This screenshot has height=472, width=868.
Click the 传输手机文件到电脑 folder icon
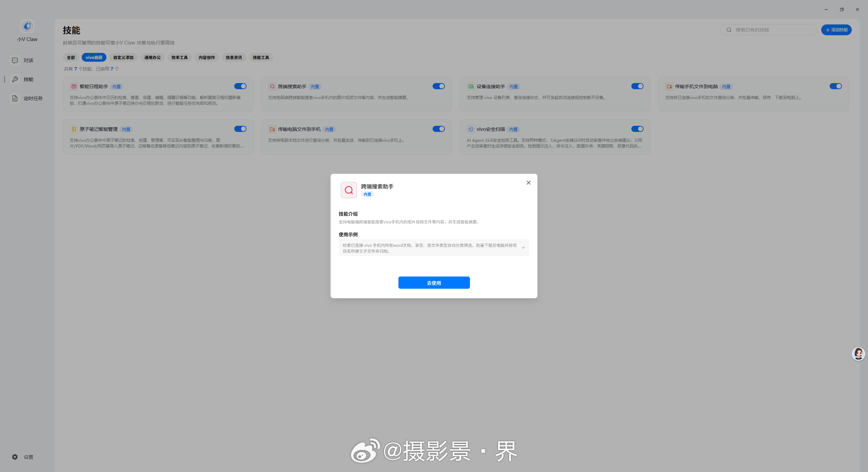tap(669, 86)
